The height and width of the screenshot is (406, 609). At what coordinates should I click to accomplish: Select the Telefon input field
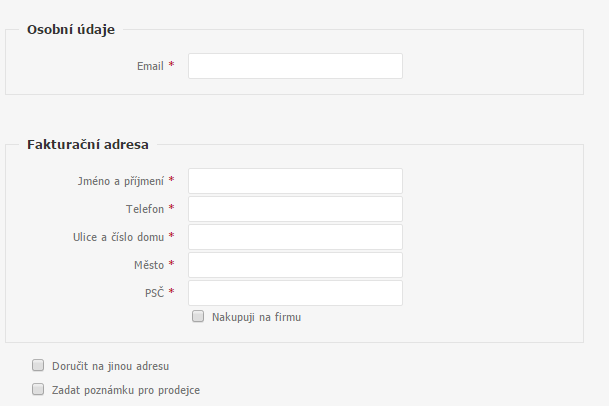coord(295,209)
